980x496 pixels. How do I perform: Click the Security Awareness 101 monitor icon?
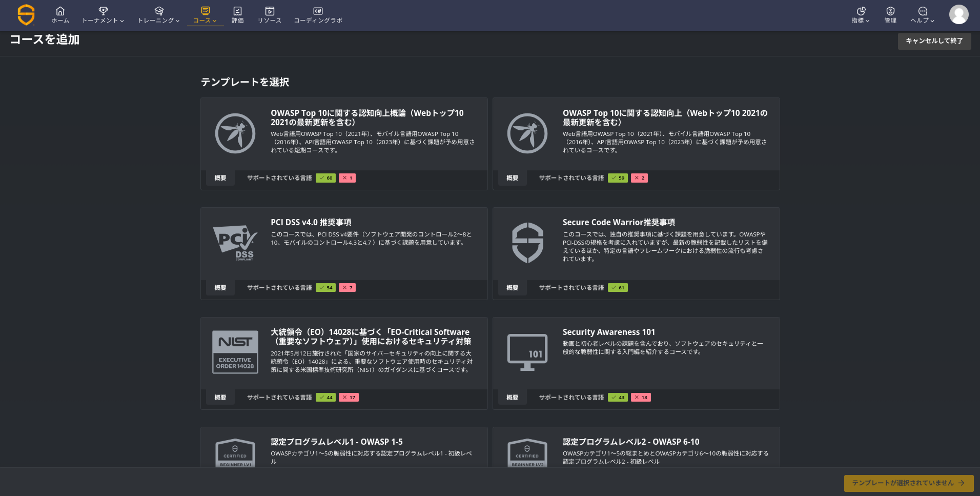point(527,352)
